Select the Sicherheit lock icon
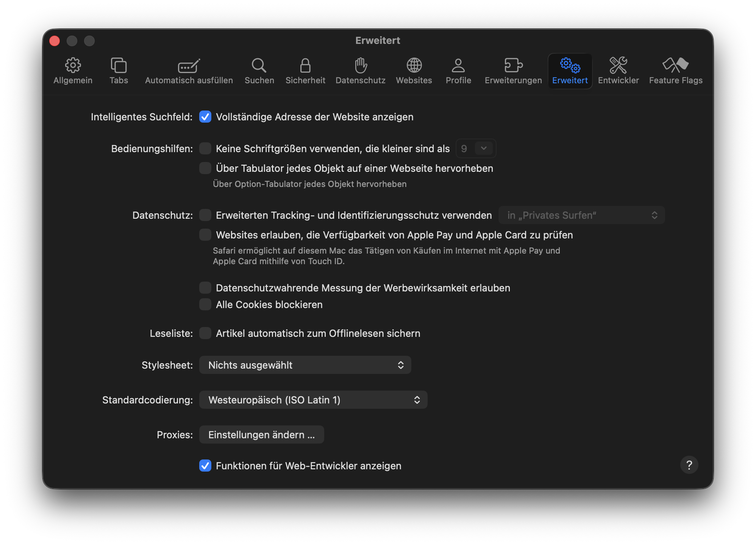Viewport: 756px width, 545px height. pyautogui.click(x=305, y=66)
